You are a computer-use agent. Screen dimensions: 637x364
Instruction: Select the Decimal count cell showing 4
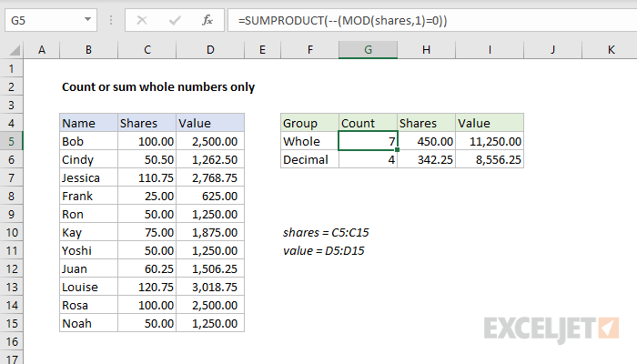click(x=368, y=159)
